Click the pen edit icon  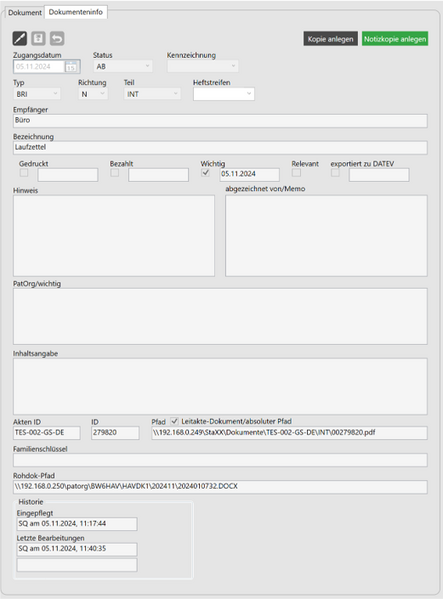pyautogui.click(x=20, y=38)
